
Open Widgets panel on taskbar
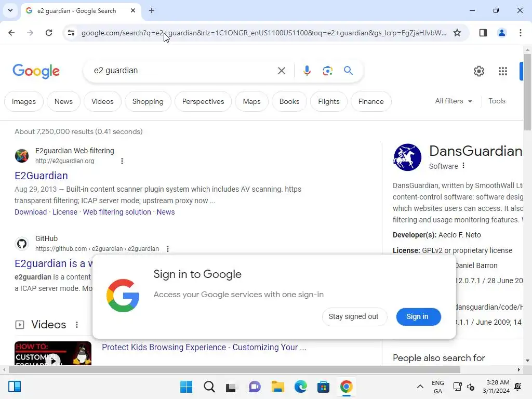(15, 387)
